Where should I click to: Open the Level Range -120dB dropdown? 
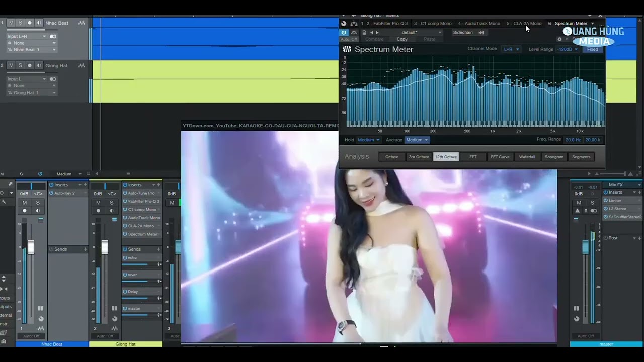click(568, 49)
